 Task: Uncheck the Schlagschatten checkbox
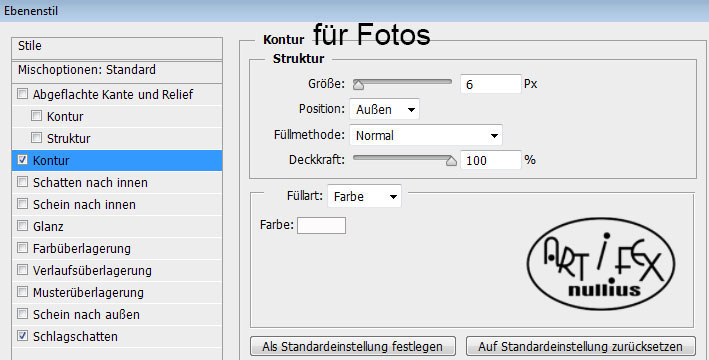[x=22, y=336]
